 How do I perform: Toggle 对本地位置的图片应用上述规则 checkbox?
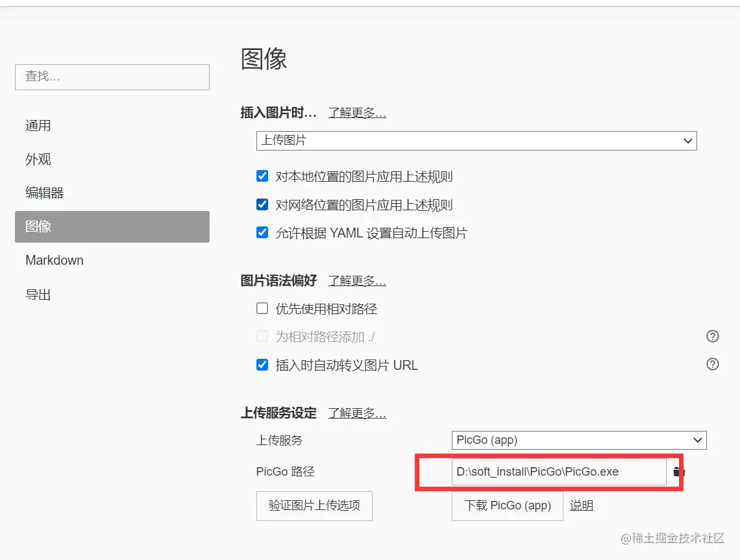pos(262,176)
